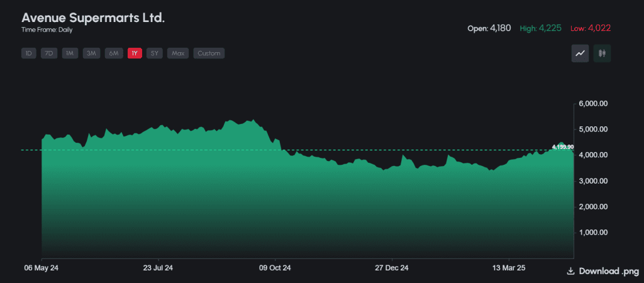Switch to candlestick chart view
The image size is (644, 283).
click(602, 53)
